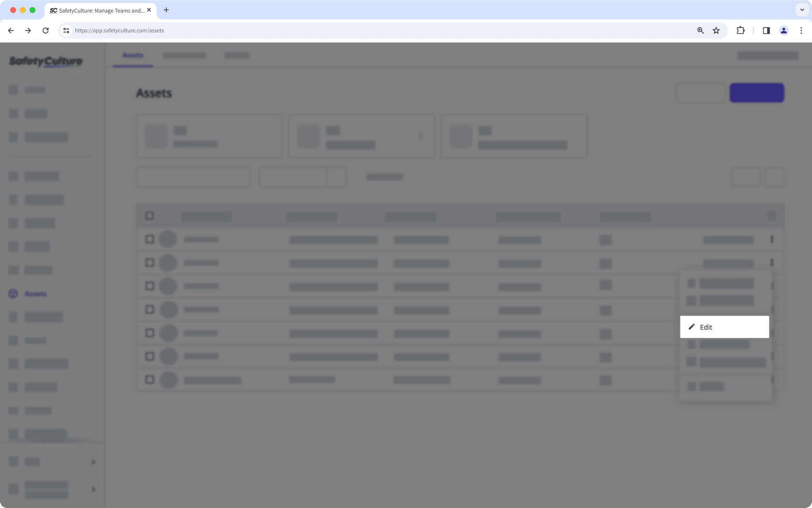Select Assets in the left sidebar

coord(36,294)
